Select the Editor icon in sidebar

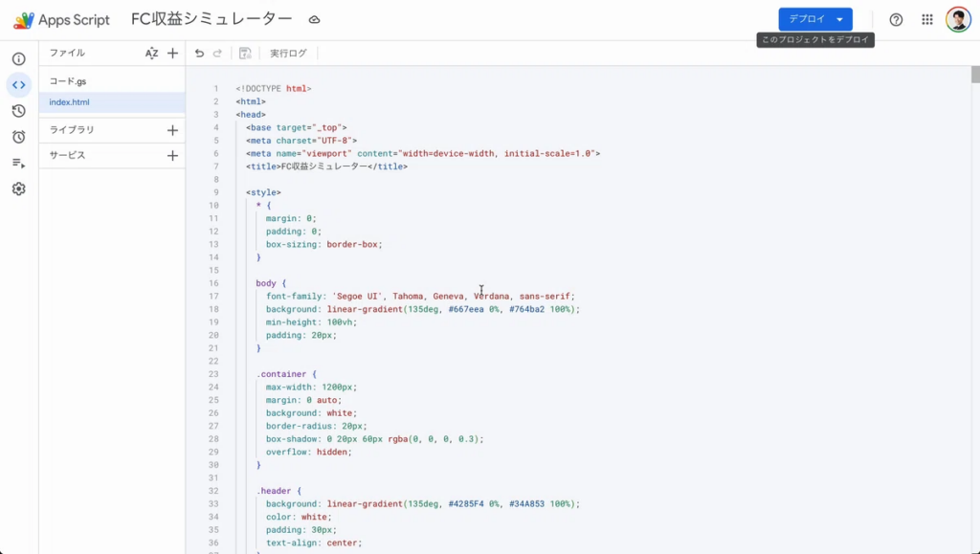[18, 85]
